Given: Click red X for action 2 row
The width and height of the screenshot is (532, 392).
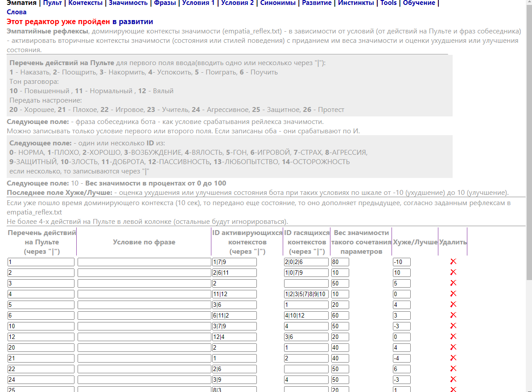Looking at the screenshot, I should 453,272.
